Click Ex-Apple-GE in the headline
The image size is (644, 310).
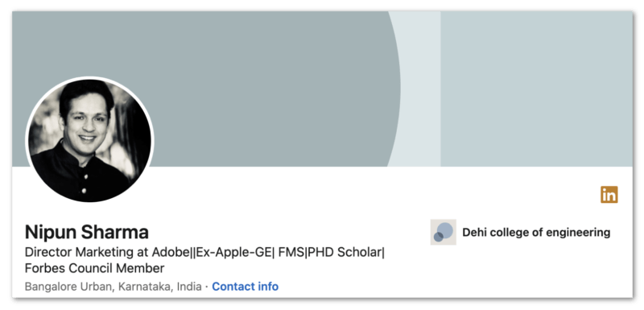click(233, 252)
